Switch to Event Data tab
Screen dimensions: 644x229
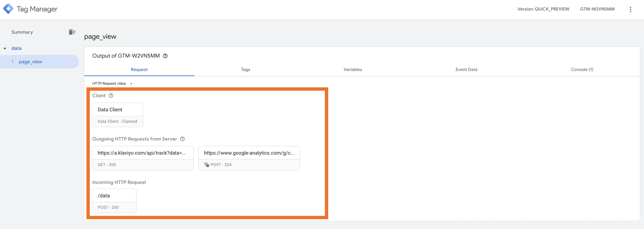coord(466,69)
